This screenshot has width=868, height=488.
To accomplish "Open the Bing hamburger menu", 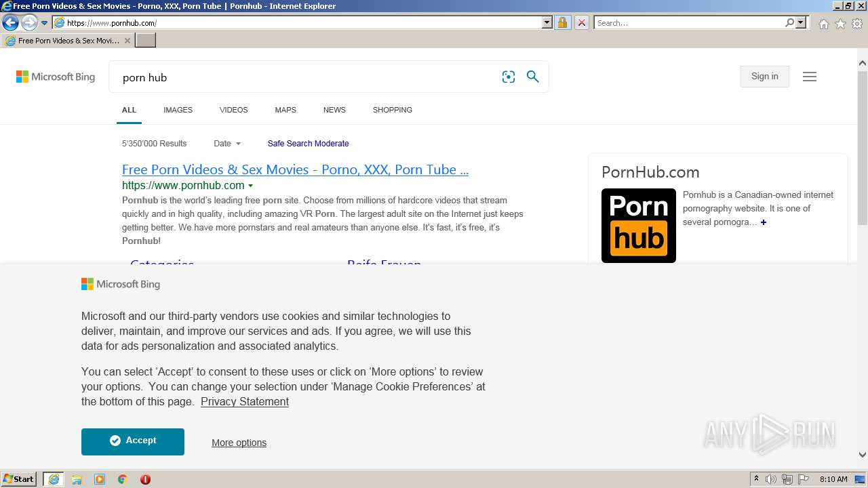I will click(x=810, y=77).
